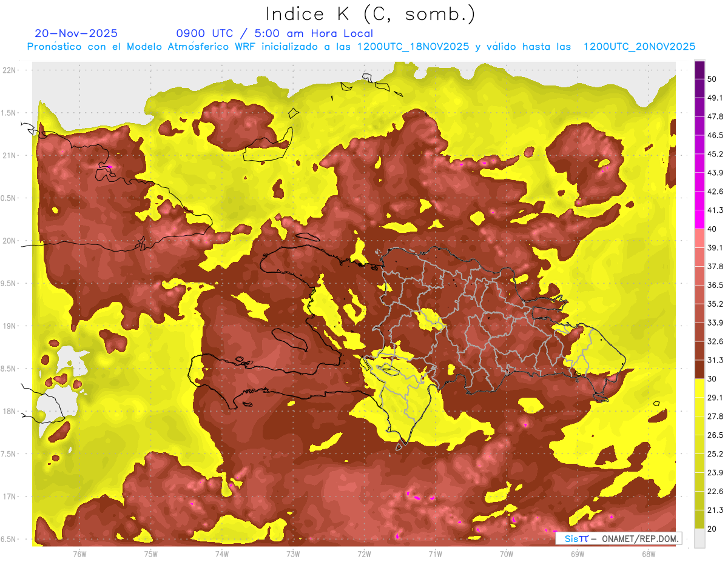This screenshot has height=562, width=728.
Task: Click the '73W' longitude label
Action: coord(293,554)
